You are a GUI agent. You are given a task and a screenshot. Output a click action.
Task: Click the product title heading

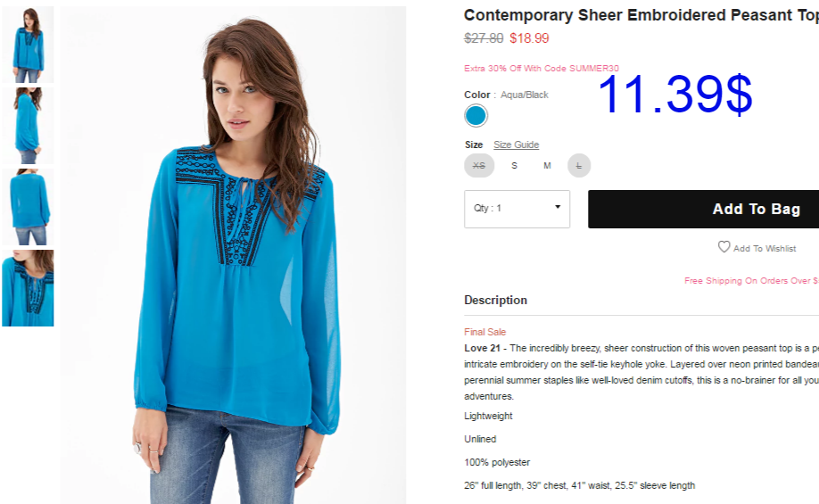coord(641,15)
